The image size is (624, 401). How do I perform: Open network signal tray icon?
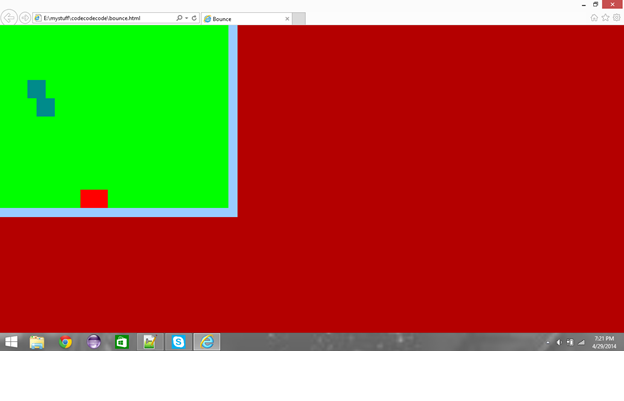click(x=581, y=342)
